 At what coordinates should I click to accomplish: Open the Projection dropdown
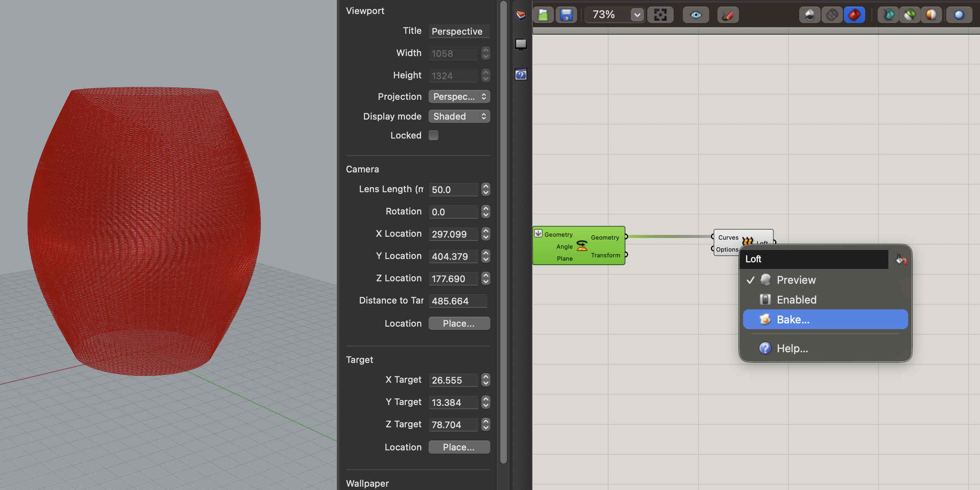point(459,97)
